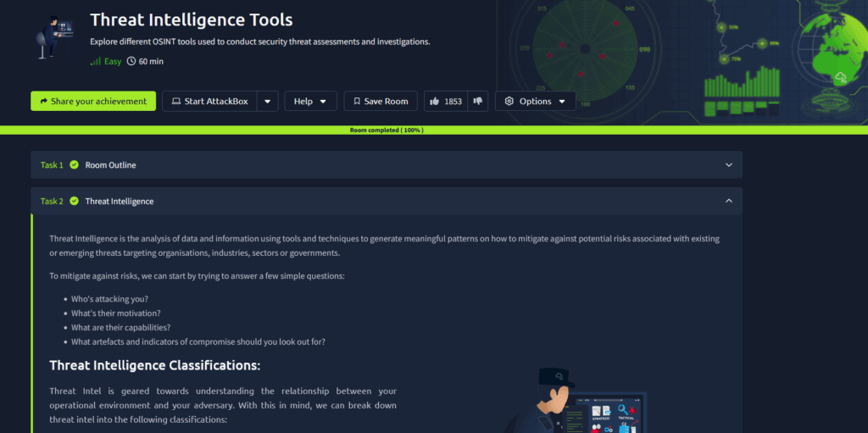Click the Room Outline task header
The width and height of the screenshot is (868, 433).
point(387,165)
